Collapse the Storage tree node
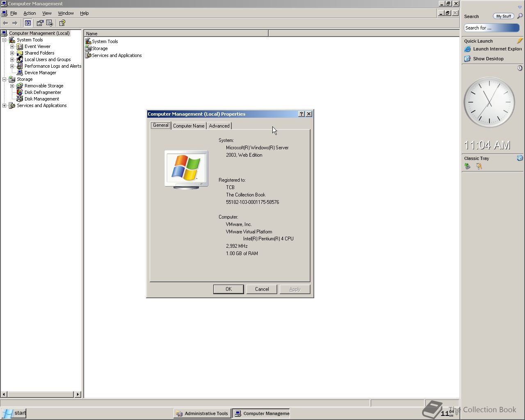The image size is (525, 420). tap(5, 79)
